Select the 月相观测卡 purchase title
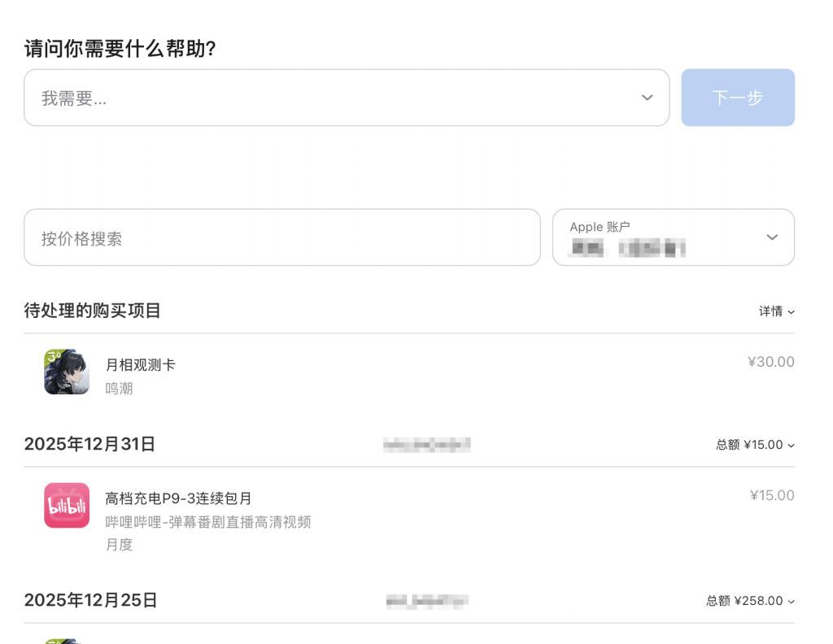This screenshot has width=833, height=644. coord(140,365)
